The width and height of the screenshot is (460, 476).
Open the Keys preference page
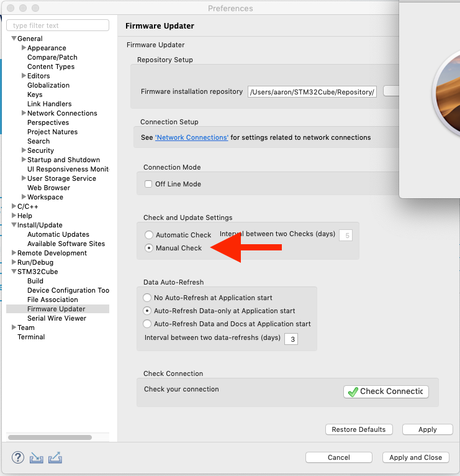[35, 94]
